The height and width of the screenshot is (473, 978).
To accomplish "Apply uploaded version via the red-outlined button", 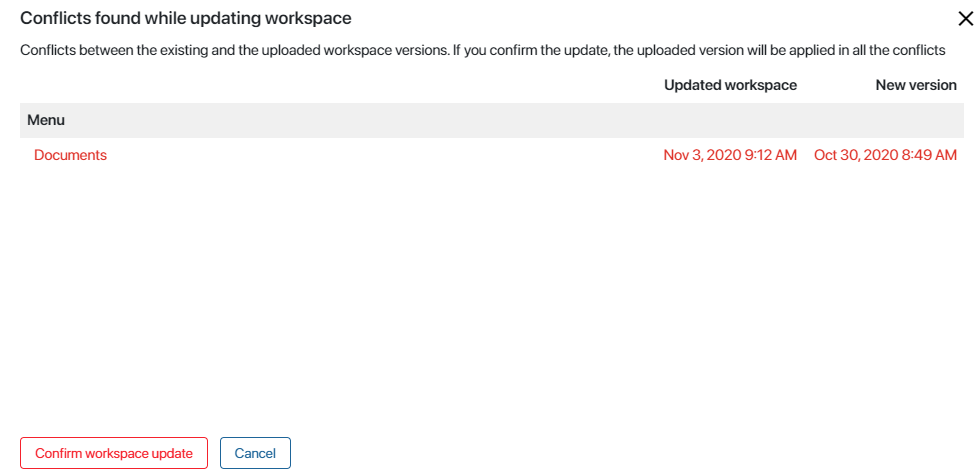I will (114, 453).
